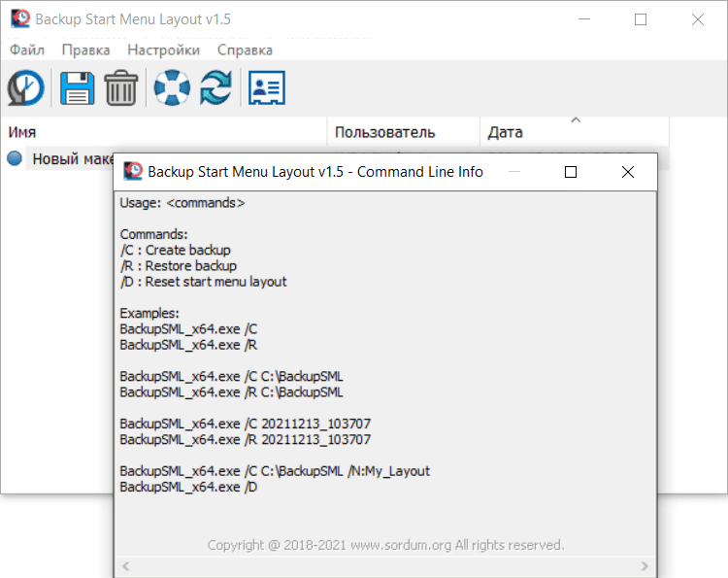Close the Command Line Info window
Screen dimensions: 728x578
point(628,172)
